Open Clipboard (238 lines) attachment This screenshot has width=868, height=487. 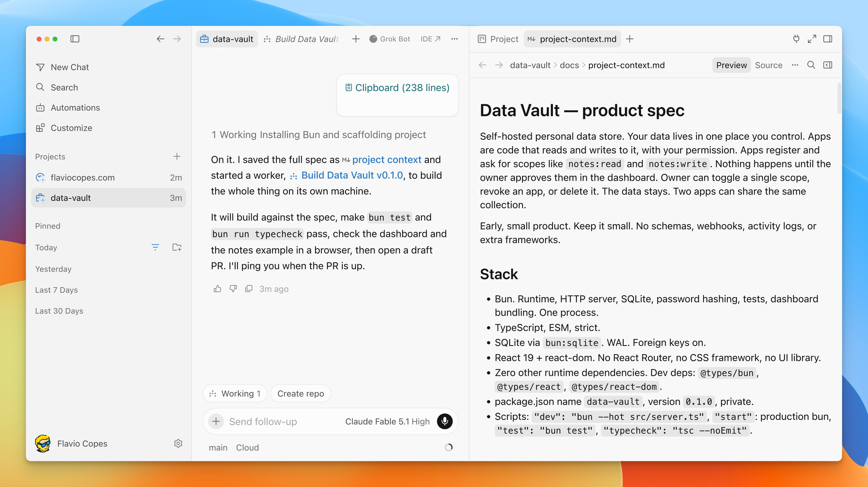[x=397, y=88]
